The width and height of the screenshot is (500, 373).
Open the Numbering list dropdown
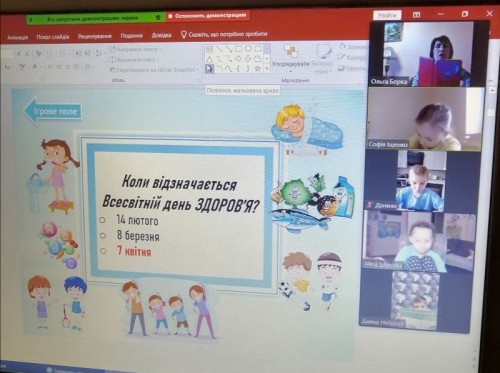[x=66, y=53]
